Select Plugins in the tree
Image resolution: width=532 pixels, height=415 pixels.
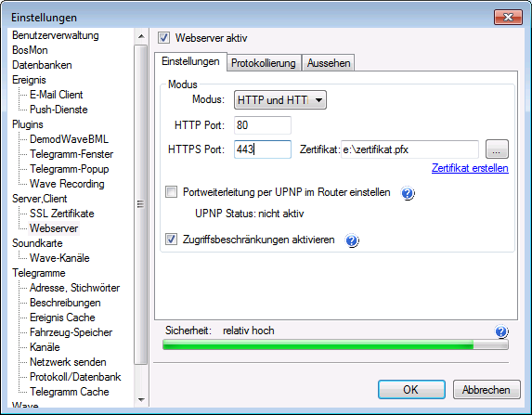click(28, 124)
